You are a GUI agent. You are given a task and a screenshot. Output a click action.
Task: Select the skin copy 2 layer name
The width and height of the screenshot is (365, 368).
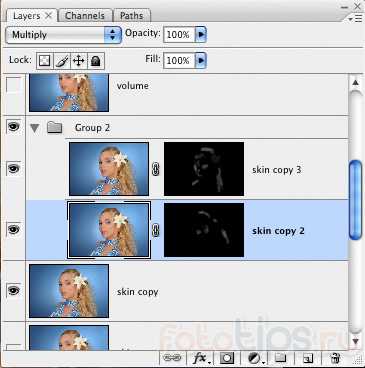278,231
